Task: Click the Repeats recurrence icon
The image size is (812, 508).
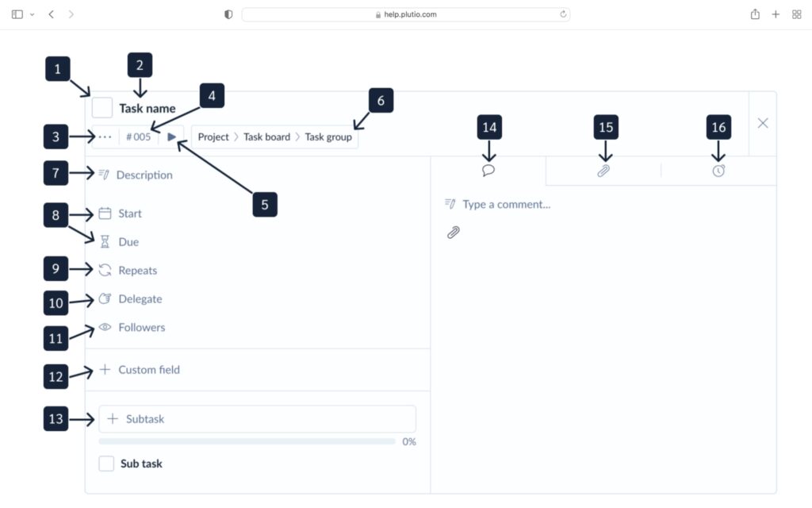Action: click(x=105, y=269)
